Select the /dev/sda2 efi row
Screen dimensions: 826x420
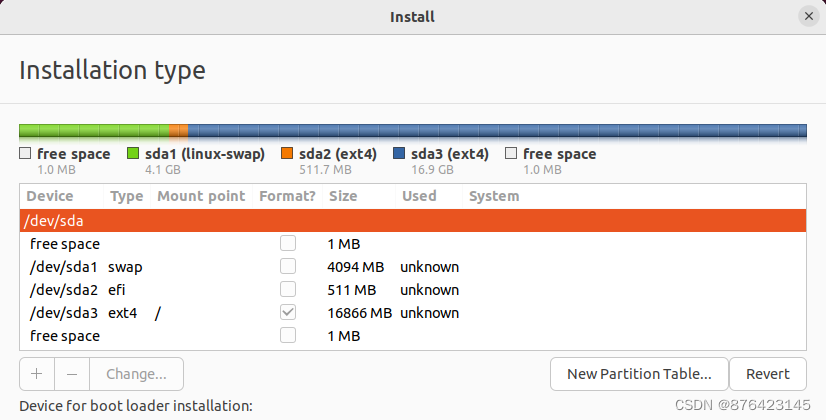click(413, 290)
